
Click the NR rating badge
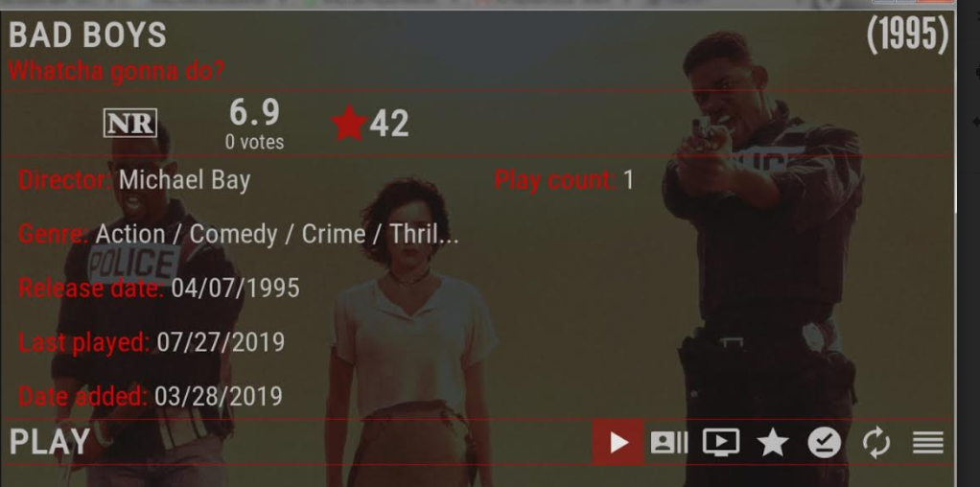pyautogui.click(x=130, y=123)
